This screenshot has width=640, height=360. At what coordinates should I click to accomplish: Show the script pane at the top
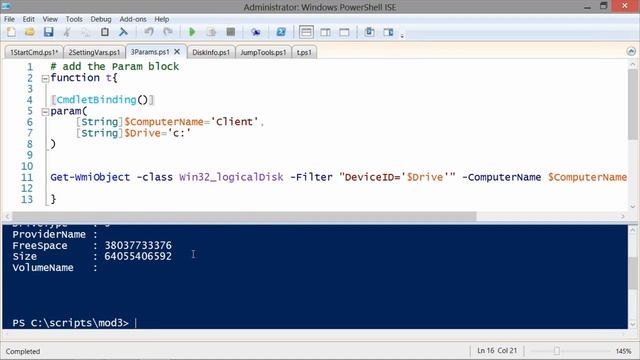[306, 32]
